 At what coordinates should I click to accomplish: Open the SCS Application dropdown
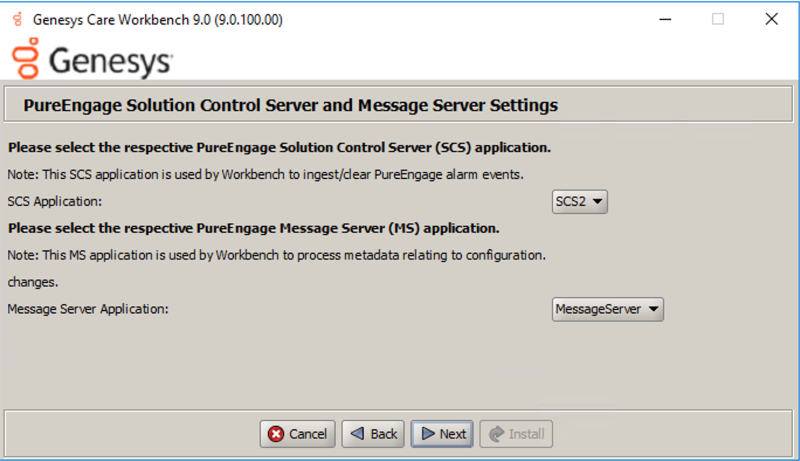click(580, 202)
